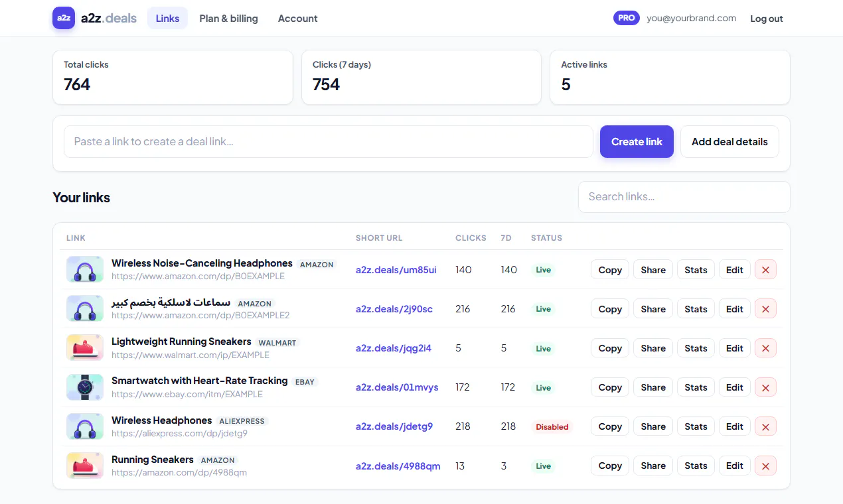Click the a2z logo icon
This screenshot has width=843, height=504.
click(64, 18)
